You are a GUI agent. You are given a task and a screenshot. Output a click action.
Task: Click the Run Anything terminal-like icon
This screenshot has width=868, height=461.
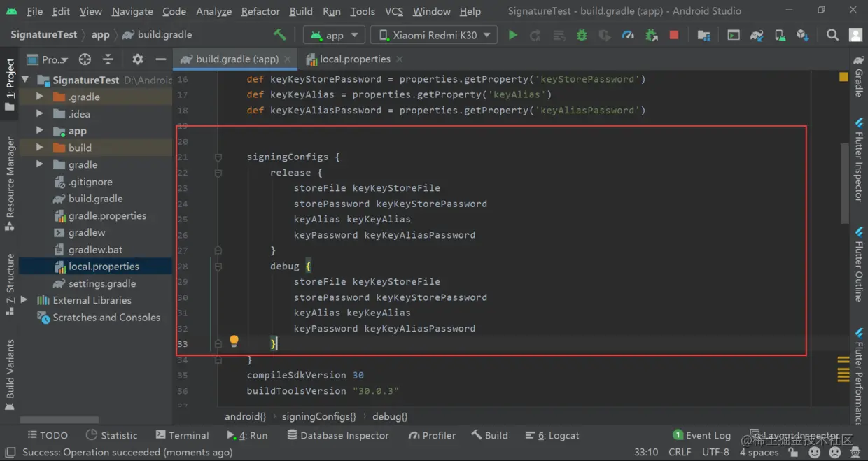(734, 35)
